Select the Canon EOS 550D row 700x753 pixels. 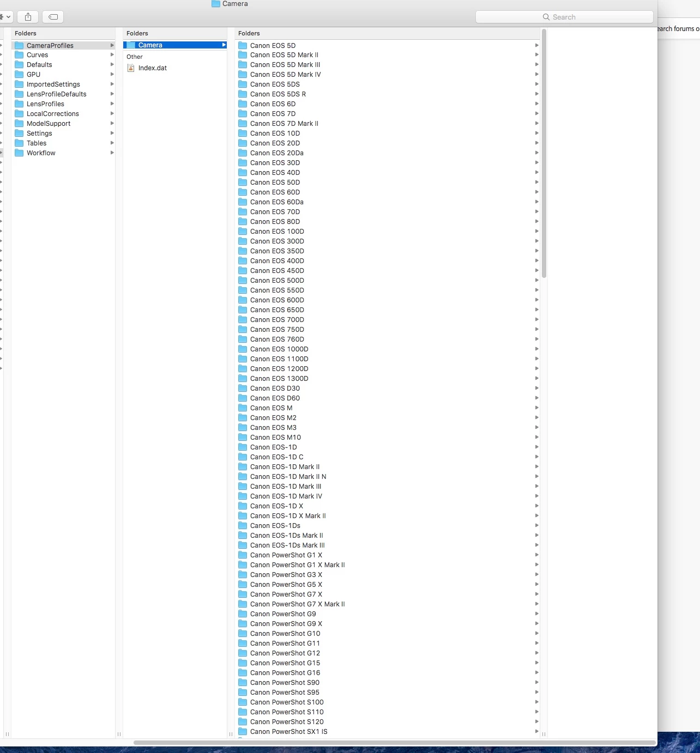coord(388,290)
